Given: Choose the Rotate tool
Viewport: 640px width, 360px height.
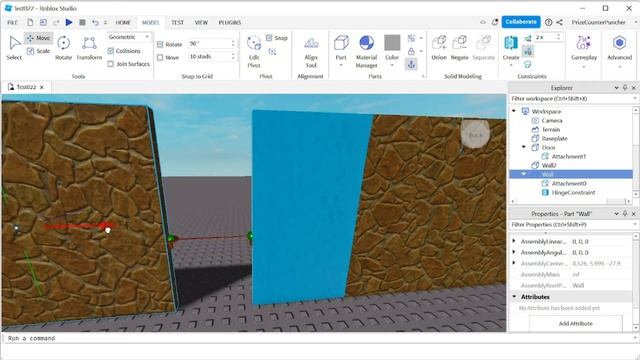Looking at the screenshot, I should coord(63,48).
